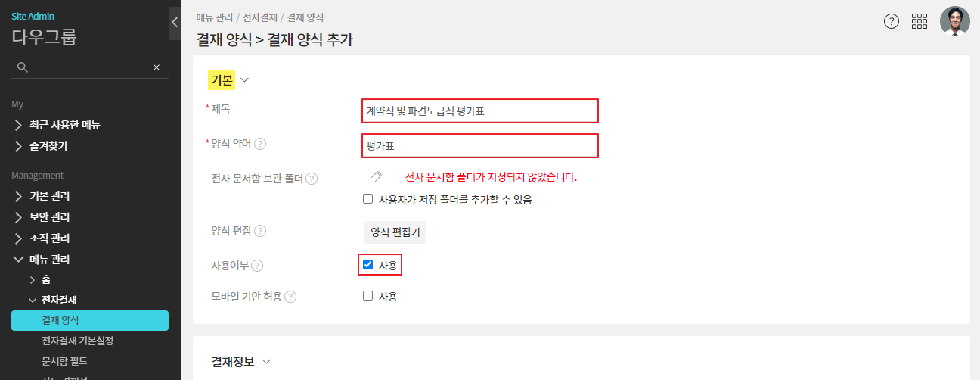This screenshot has width=980, height=380.
Task: Expand 조직 관리 in the sidebar
Action: (x=50, y=238)
